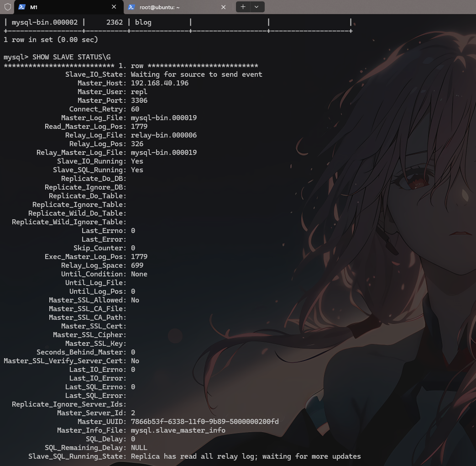
Task: Click the blog database table cell
Action: [143, 22]
